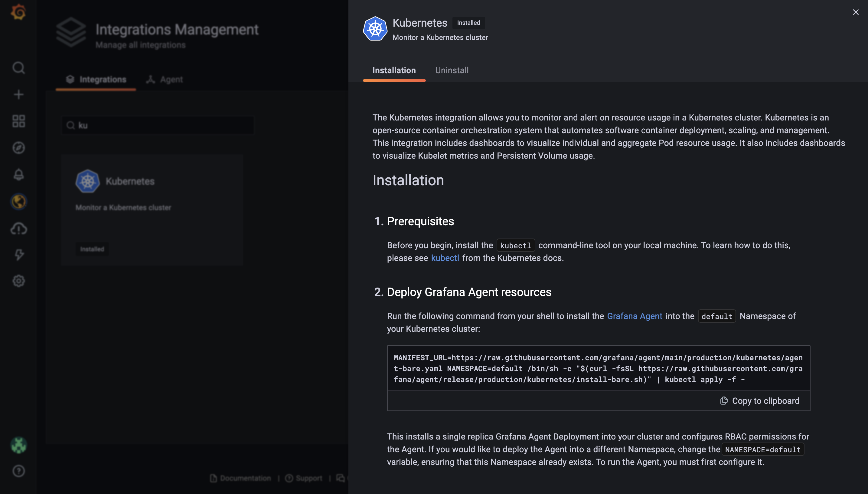868x494 pixels.
Task: Click the lightning bolt icon in the sidebar
Action: click(x=19, y=255)
